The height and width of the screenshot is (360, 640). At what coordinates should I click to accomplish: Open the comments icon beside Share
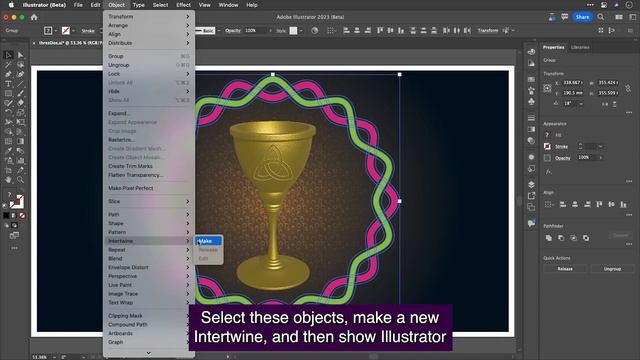point(564,17)
